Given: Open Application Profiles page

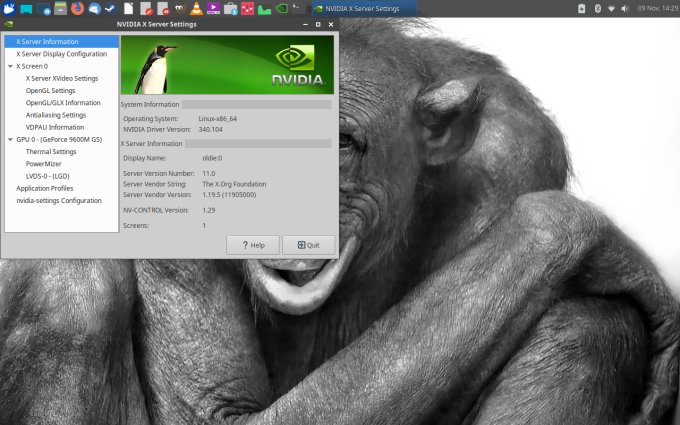Looking at the screenshot, I should [45, 188].
